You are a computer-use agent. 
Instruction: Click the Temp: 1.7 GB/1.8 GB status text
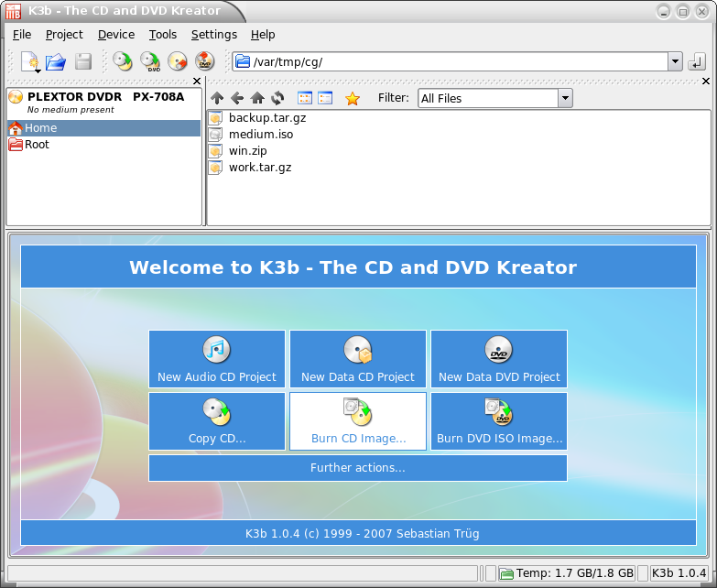click(x=575, y=573)
